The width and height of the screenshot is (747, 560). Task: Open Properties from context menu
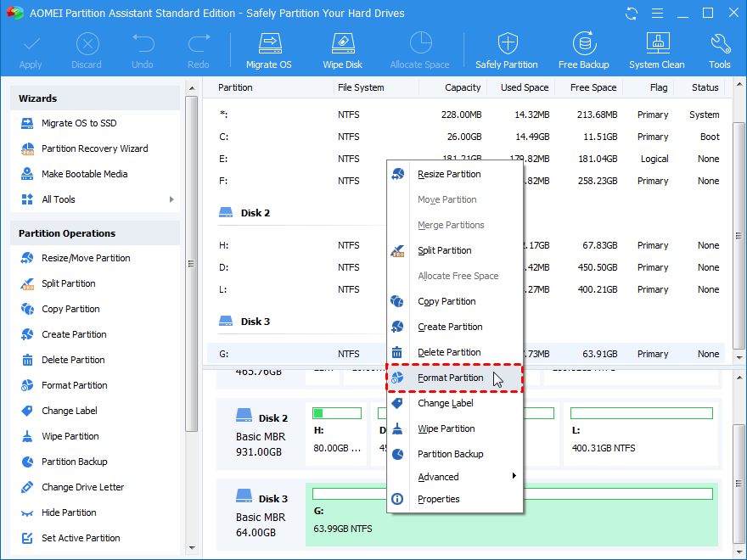coord(455,499)
